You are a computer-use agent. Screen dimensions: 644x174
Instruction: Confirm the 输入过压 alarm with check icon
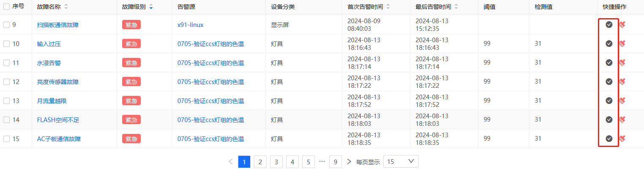(x=609, y=43)
